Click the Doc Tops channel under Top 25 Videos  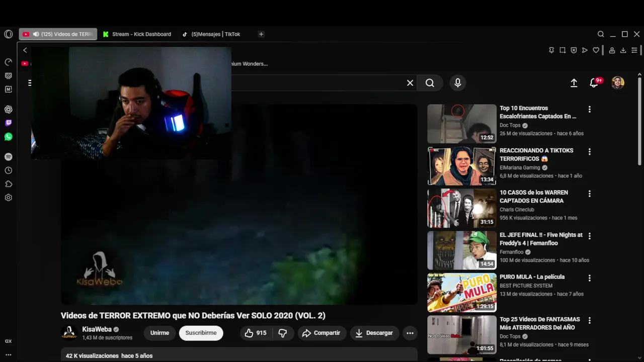(x=510, y=336)
